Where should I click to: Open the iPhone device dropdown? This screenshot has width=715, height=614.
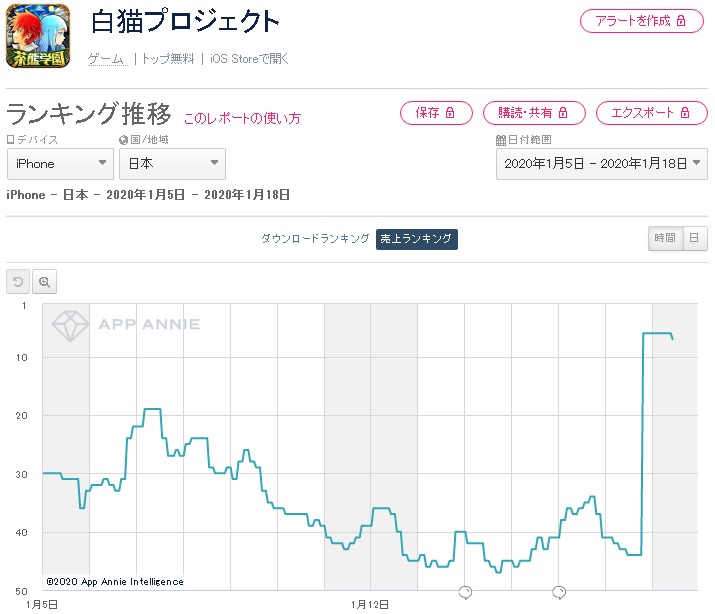coord(60,163)
